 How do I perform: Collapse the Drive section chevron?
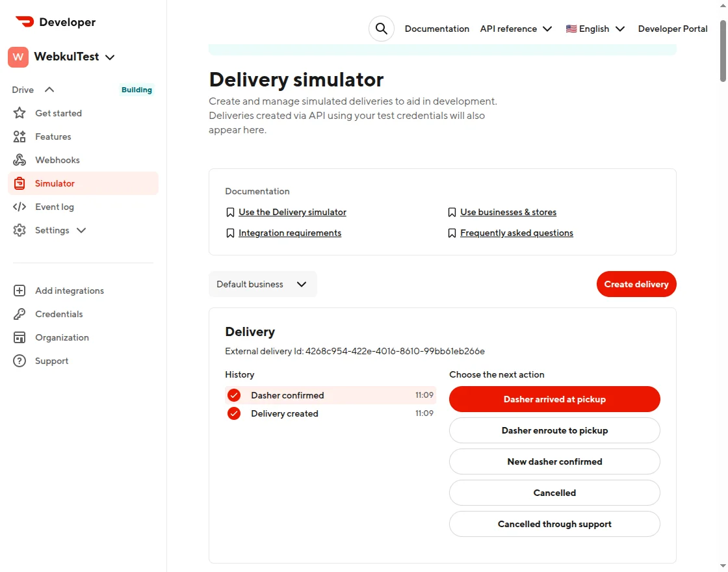coord(49,90)
